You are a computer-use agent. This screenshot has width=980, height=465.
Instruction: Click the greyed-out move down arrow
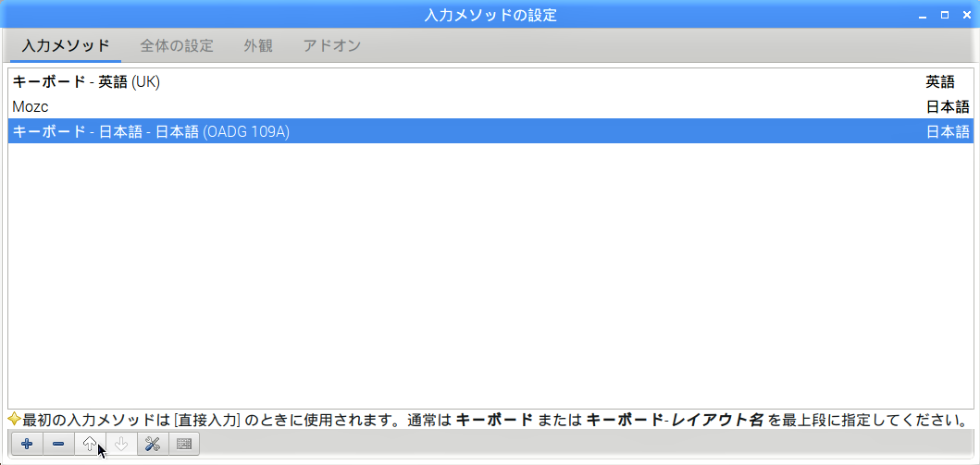121,444
